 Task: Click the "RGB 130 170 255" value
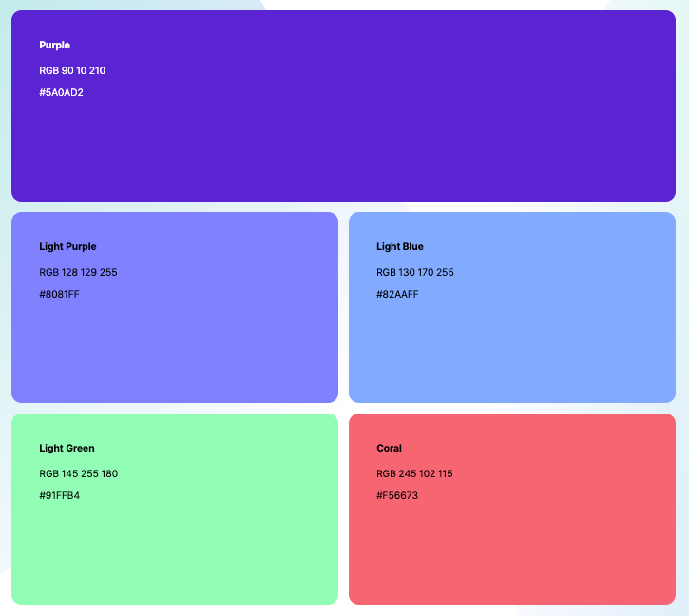click(x=415, y=273)
